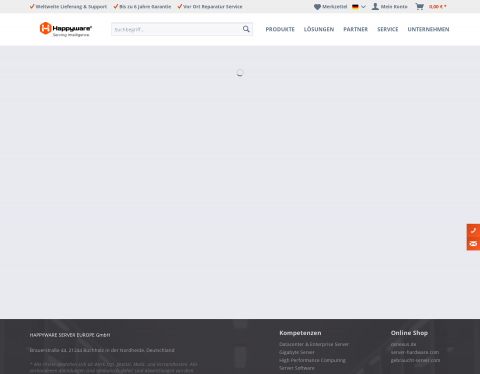This screenshot has width=480, height=374.
Task: Click HAPPYWARE SERVER EUROPE GmbH text
Action: point(70,335)
